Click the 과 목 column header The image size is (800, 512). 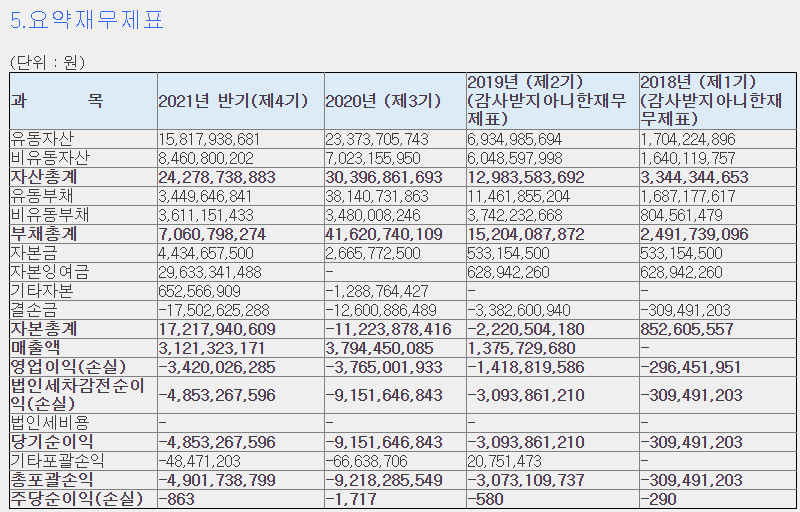point(84,101)
